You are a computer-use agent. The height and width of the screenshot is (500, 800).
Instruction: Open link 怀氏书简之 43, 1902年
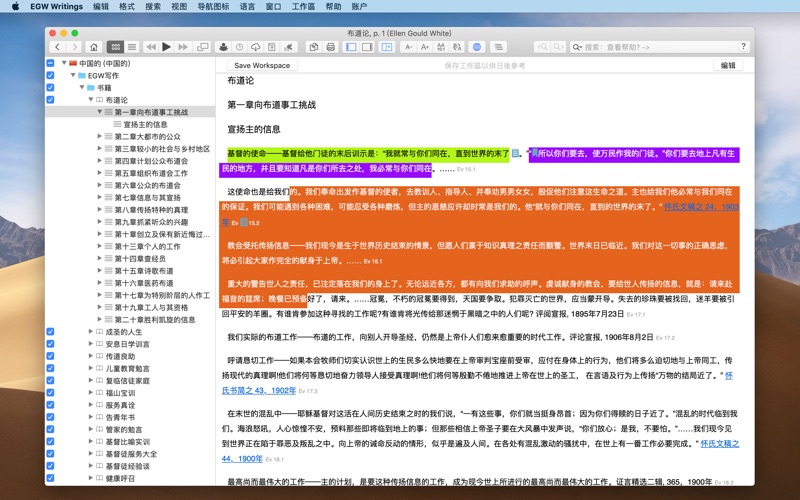[x=259, y=390]
